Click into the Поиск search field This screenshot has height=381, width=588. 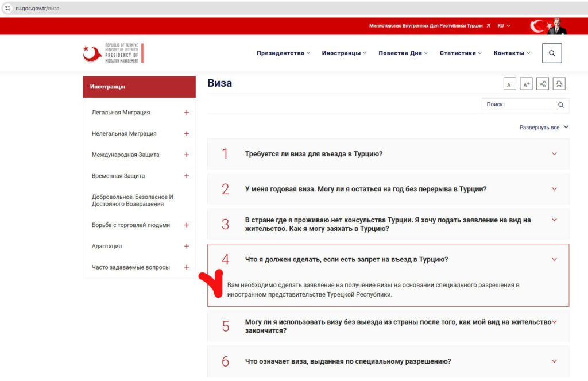tap(517, 105)
